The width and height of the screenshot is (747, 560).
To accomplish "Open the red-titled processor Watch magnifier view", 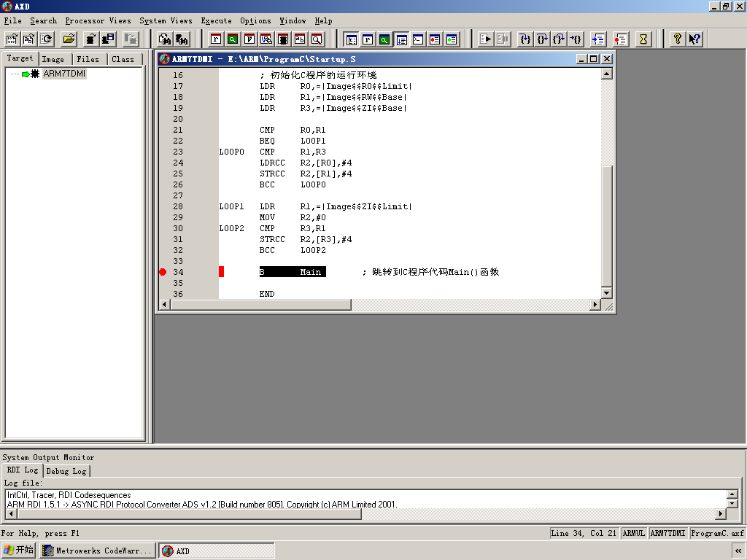I will (x=233, y=39).
